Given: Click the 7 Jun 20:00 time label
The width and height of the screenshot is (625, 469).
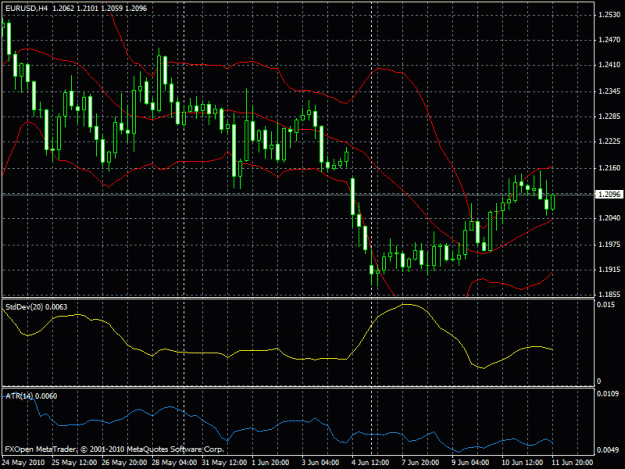Looking at the screenshot, I should [x=420, y=463].
